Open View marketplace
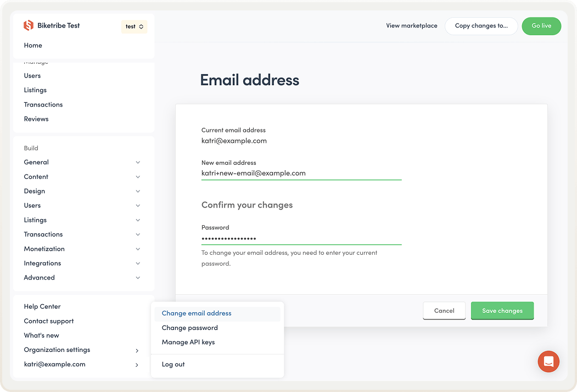 click(412, 25)
